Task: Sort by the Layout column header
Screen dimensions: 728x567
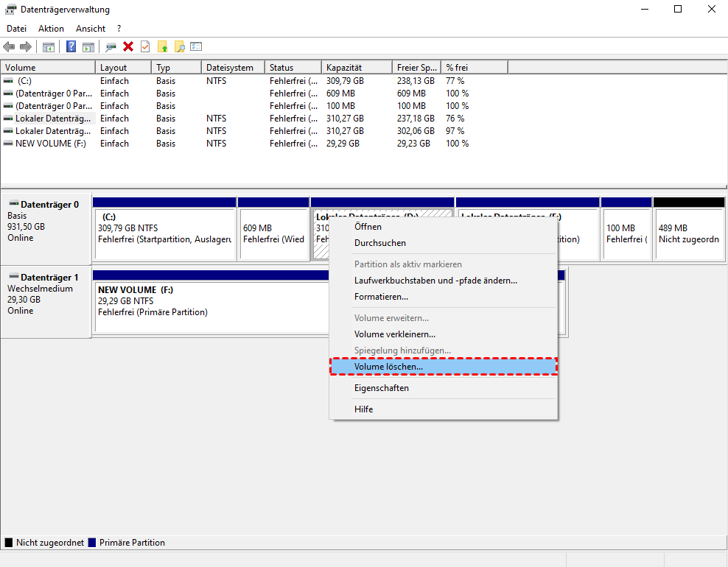Action: click(x=124, y=67)
